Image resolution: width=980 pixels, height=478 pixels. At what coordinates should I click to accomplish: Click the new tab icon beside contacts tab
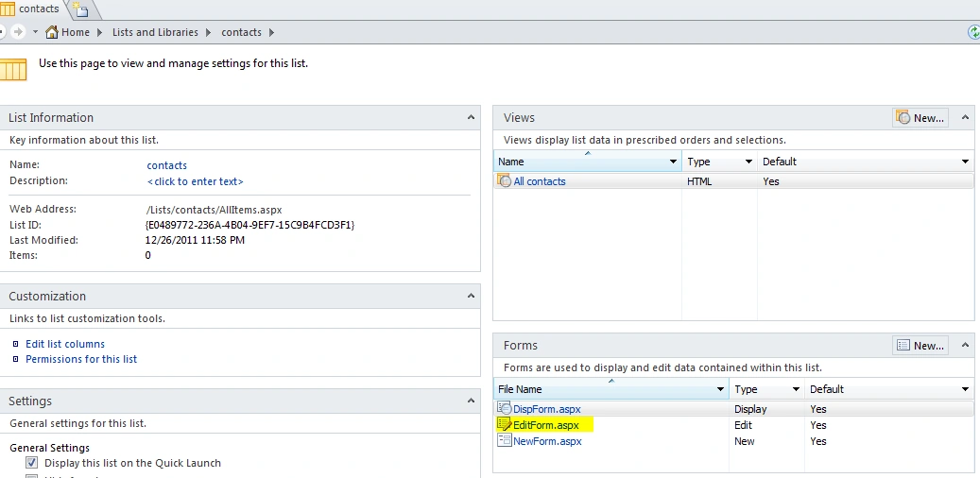[80, 9]
